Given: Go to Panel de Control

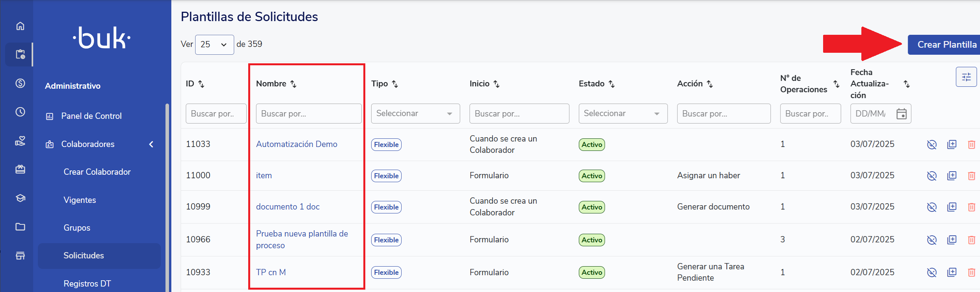Looking at the screenshot, I should point(91,116).
